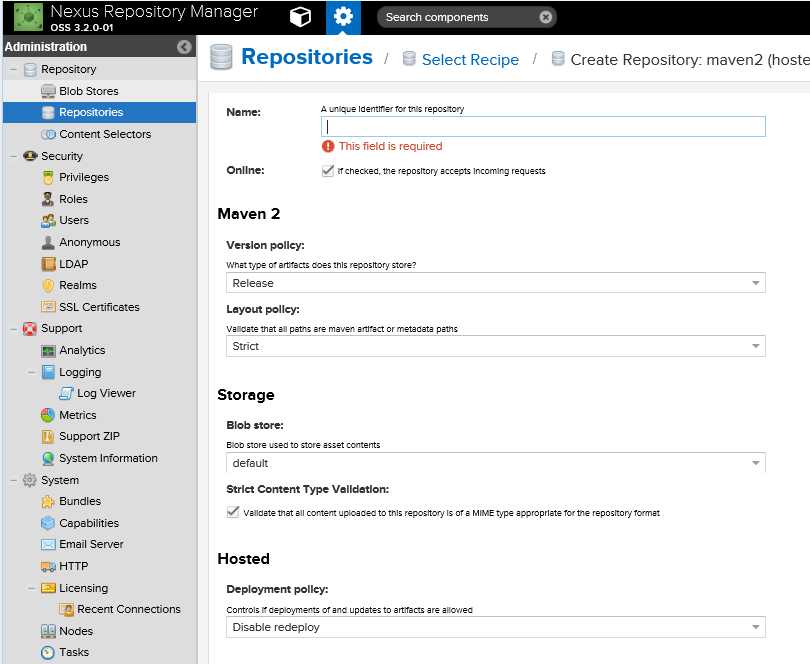This screenshot has height=664, width=810.
Task: Collapse the Security tree node
Action: (x=13, y=156)
